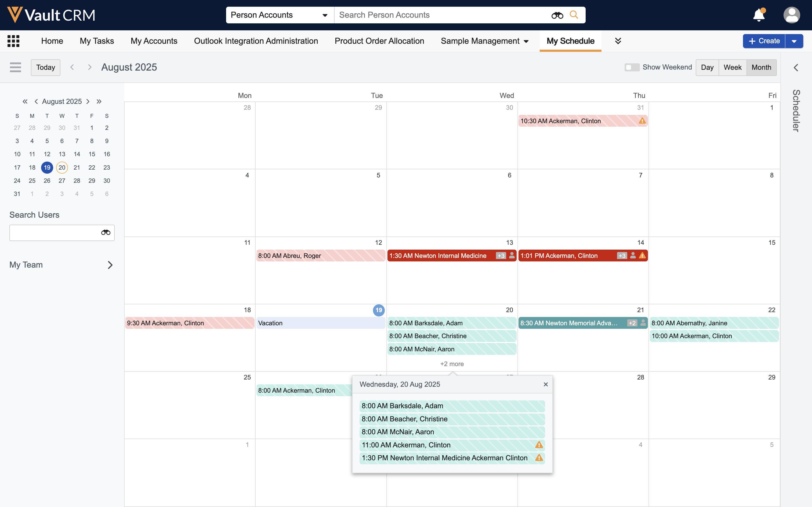Open the app launcher grid icon

13,41
